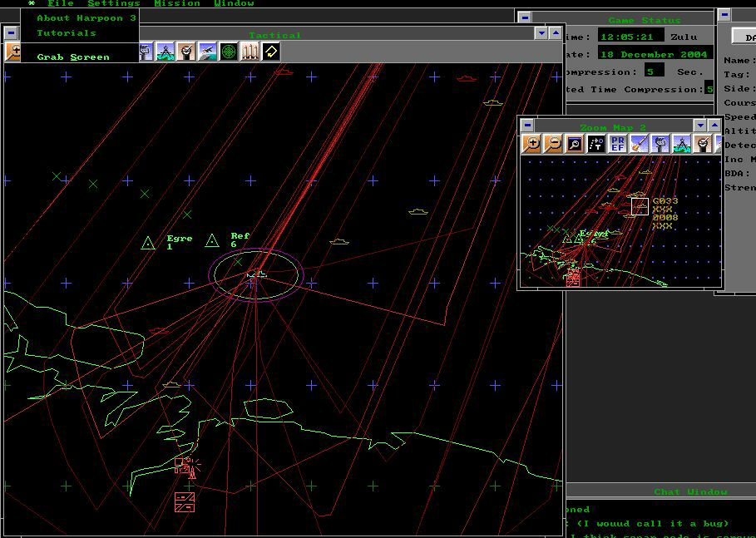Click the white selection box in Zoom Map 2
This screenshot has height=538, width=756.
point(640,206)
